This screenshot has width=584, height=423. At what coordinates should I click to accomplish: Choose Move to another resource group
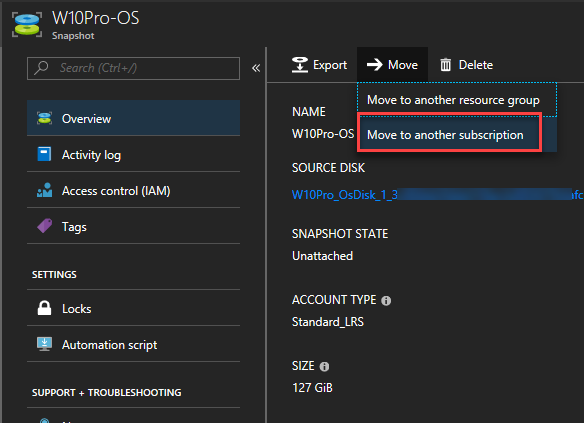click(x=457, y=100)
